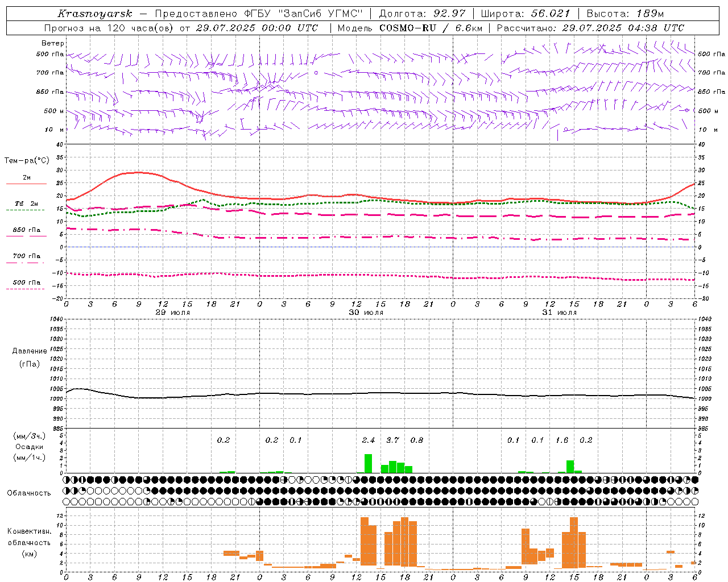Select the 'Долгота: 92.97' header field
728x582 pixels.
422,14
